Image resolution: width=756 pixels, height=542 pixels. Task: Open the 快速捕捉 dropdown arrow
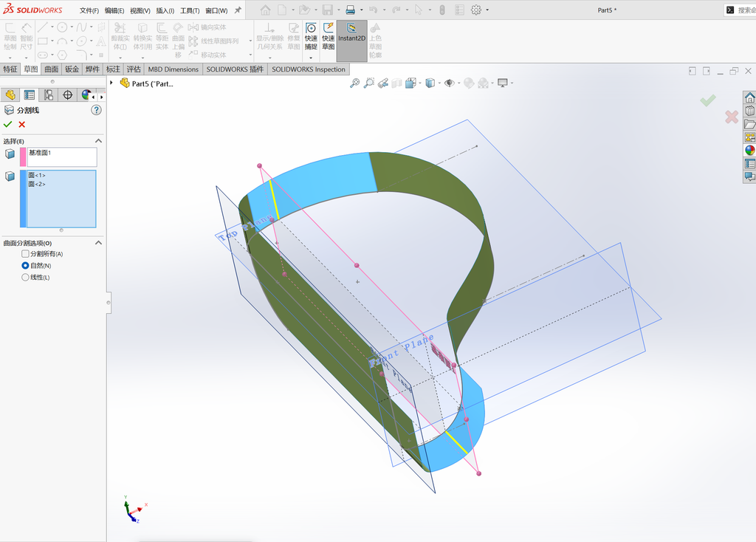coord(311,58)
